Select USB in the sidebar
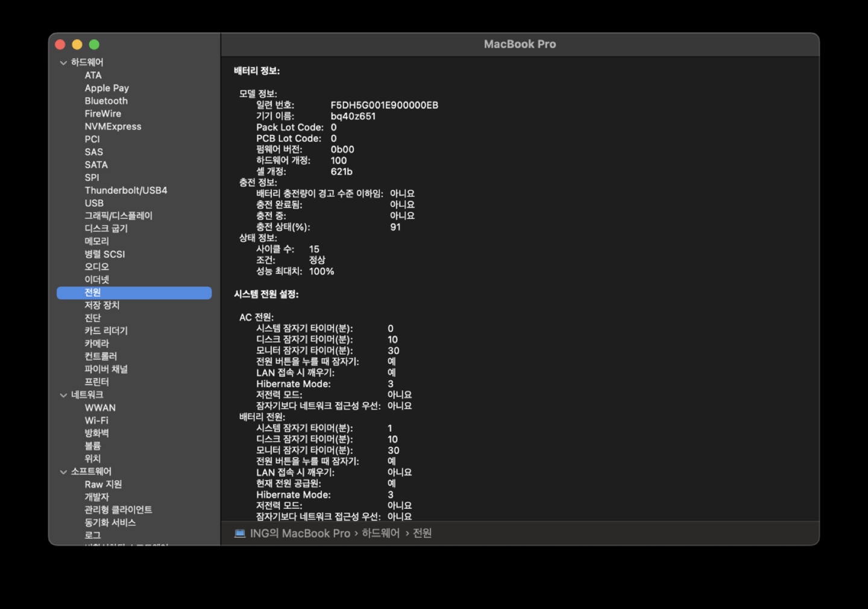 click(x=94, y=203)
